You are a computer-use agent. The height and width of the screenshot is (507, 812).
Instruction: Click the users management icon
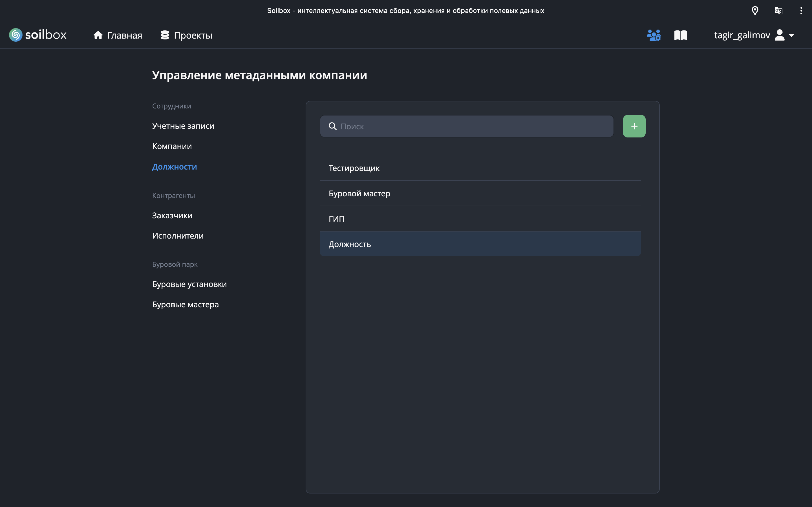tap(654, 35)
